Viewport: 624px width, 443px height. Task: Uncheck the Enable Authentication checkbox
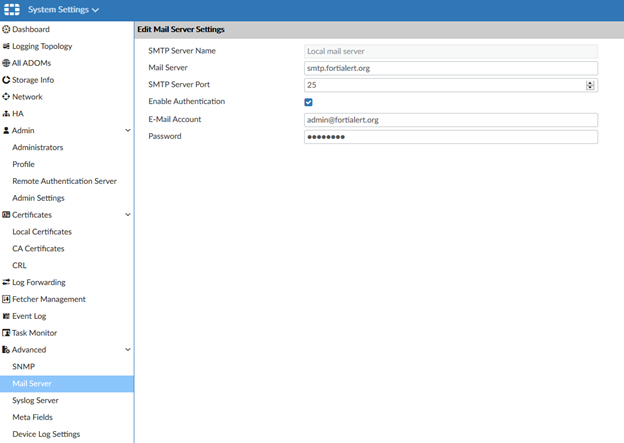(309, 102)
